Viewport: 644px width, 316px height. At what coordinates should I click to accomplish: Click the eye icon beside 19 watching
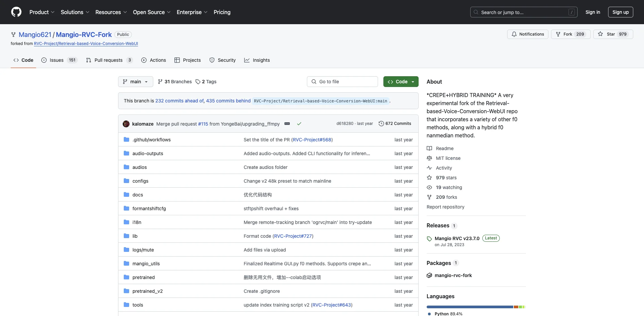(x=429, y=187)
